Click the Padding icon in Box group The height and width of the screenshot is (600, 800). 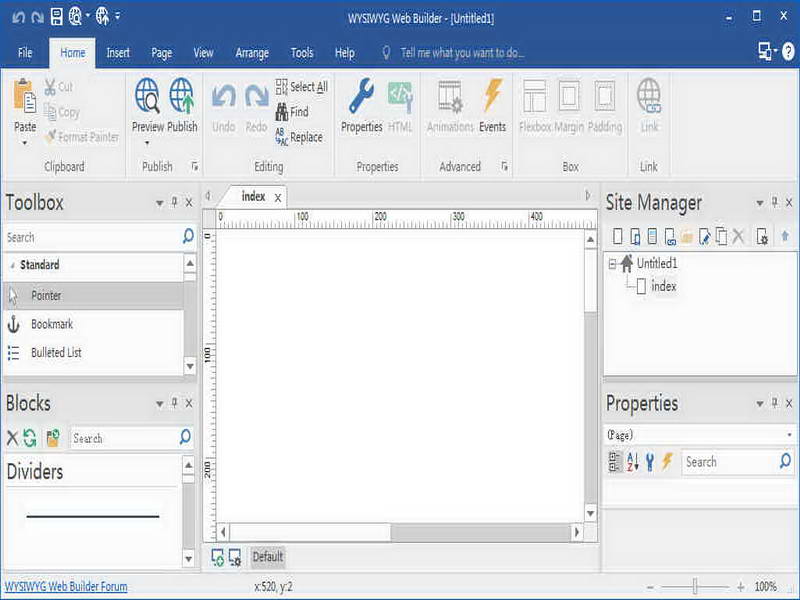coord(604,95)
